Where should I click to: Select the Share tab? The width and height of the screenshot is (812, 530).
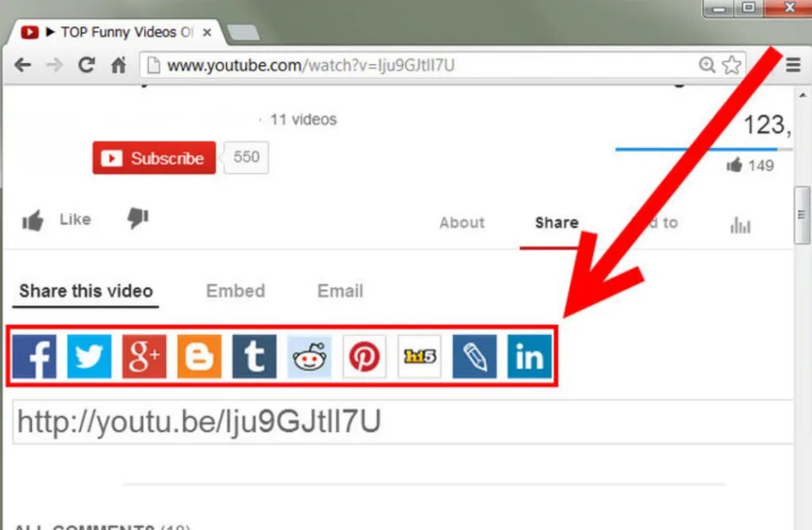[557, 223]
